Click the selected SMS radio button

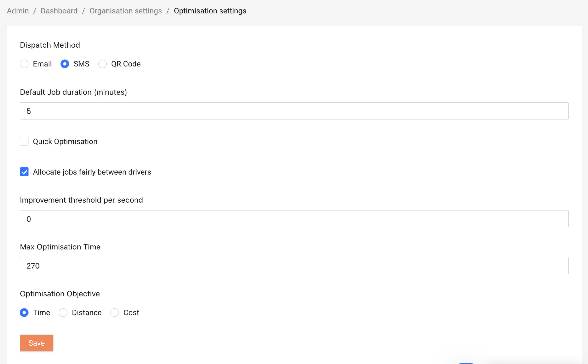pos(65,64)
